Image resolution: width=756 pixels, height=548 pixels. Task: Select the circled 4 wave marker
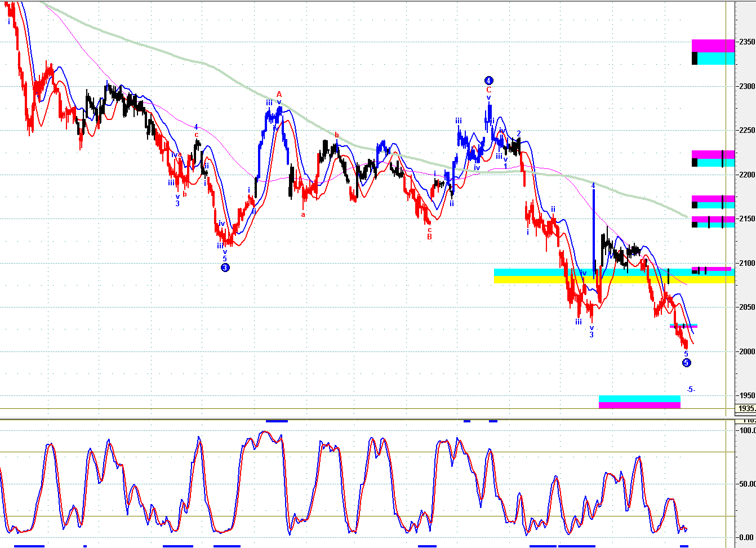coord(489,81)
